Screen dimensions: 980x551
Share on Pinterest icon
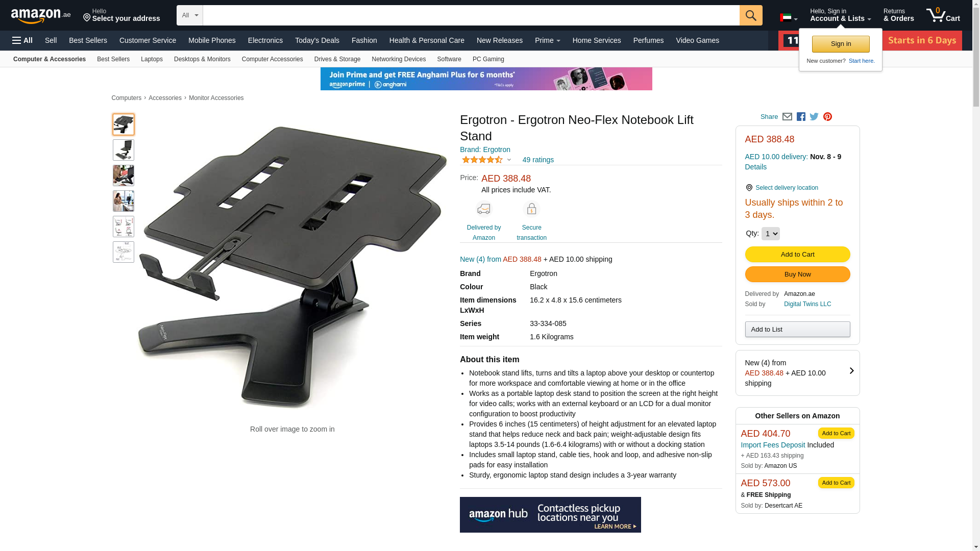tap(827, 117)
